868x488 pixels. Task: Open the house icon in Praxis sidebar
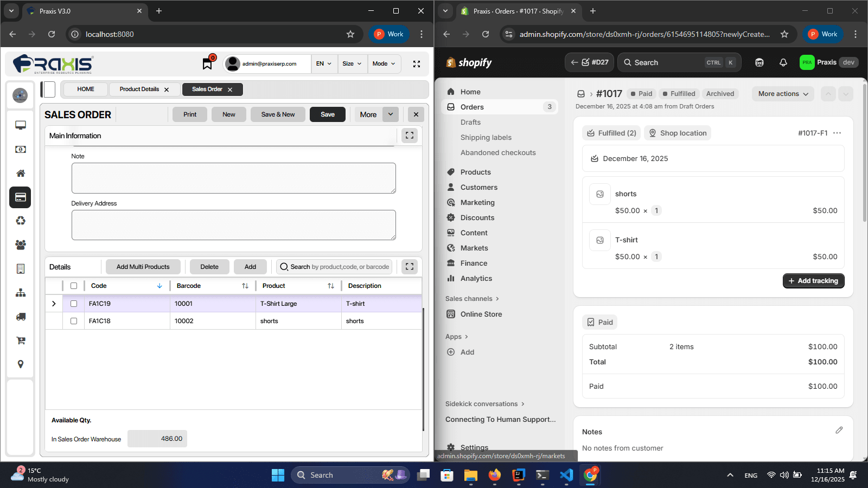(x=21, y=174)
